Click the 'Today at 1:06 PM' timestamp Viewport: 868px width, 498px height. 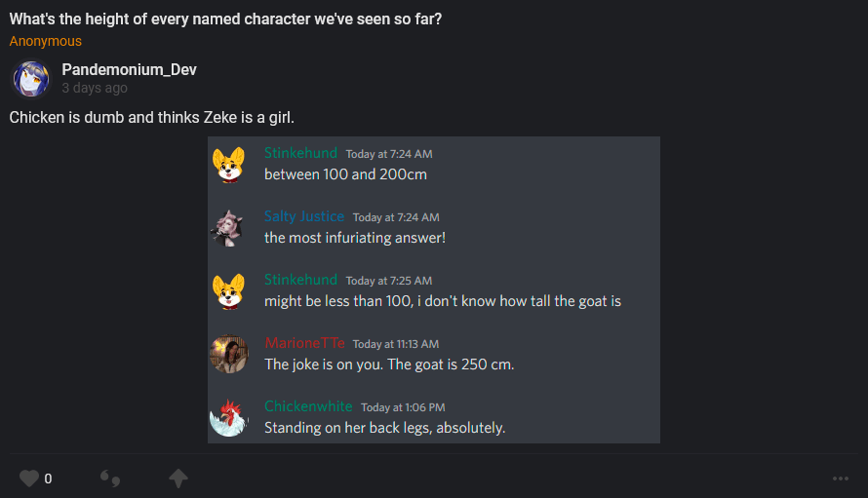click(x=403, y=407)
